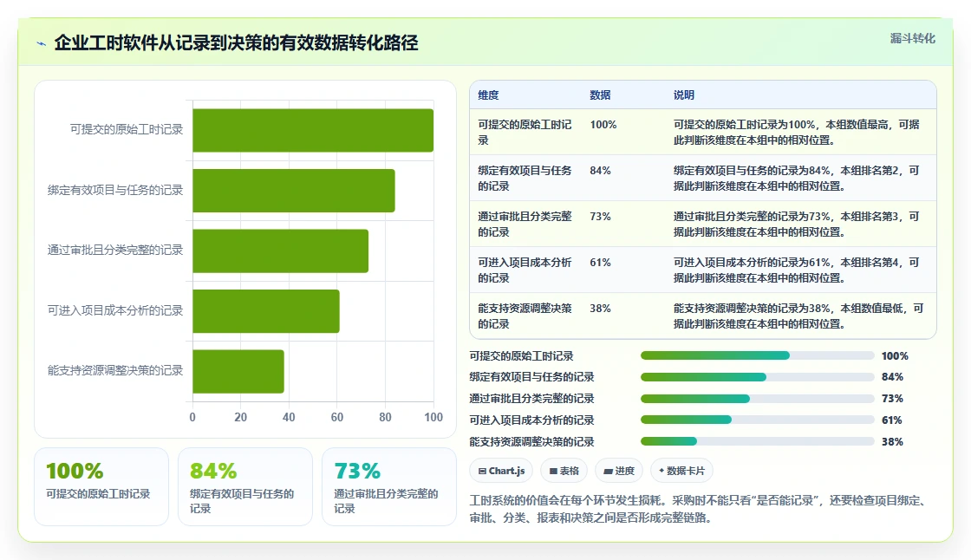The image size is (971, 560).
Task: Click the Chart.js chip
Action: (x=501, y=471)
